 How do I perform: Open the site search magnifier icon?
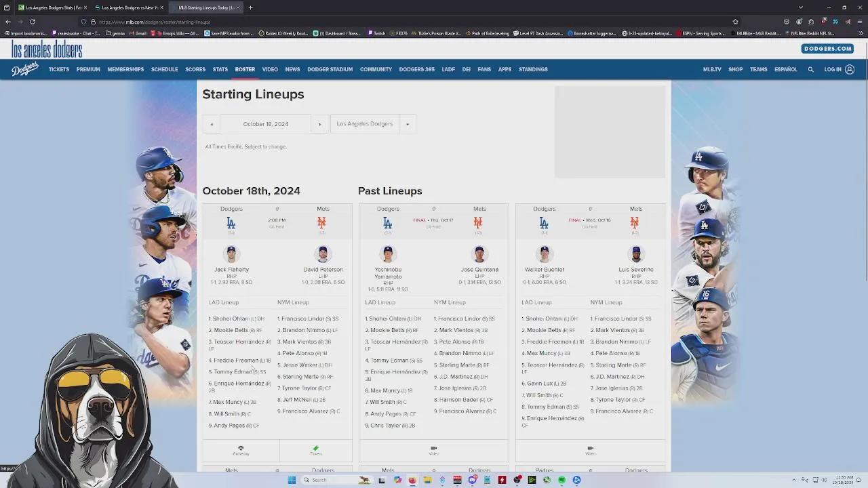(810, 69)
